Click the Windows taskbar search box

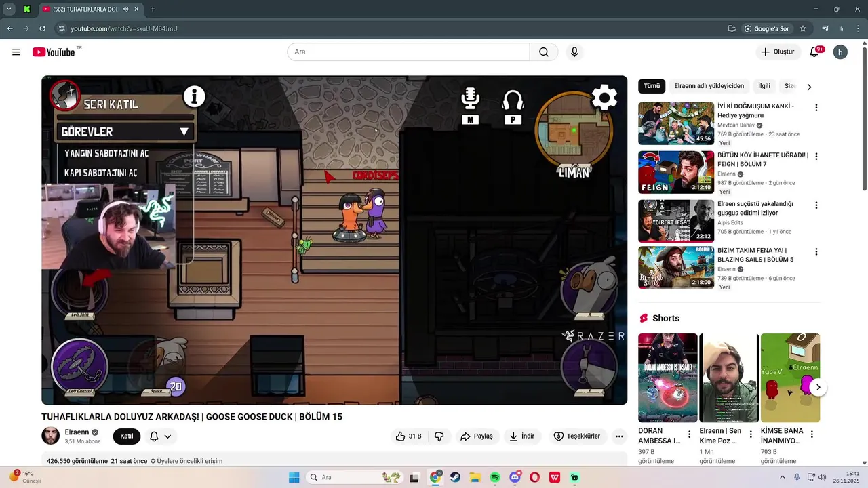tap(355, 477)
